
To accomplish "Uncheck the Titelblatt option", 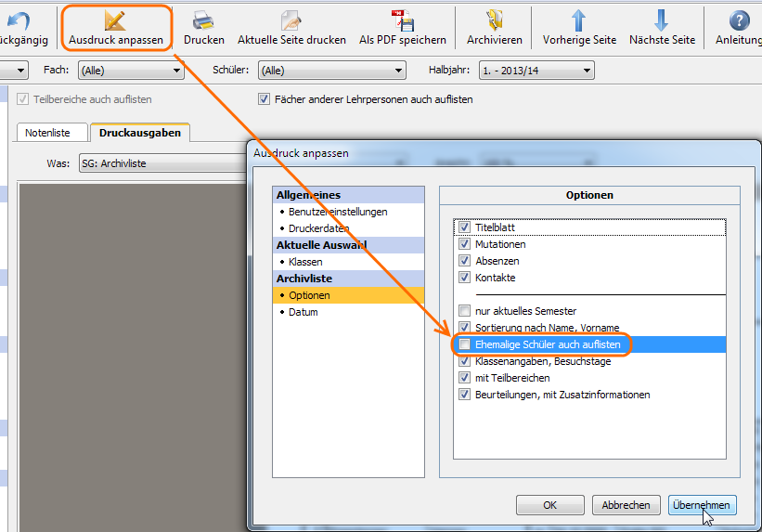I will 465,227.
